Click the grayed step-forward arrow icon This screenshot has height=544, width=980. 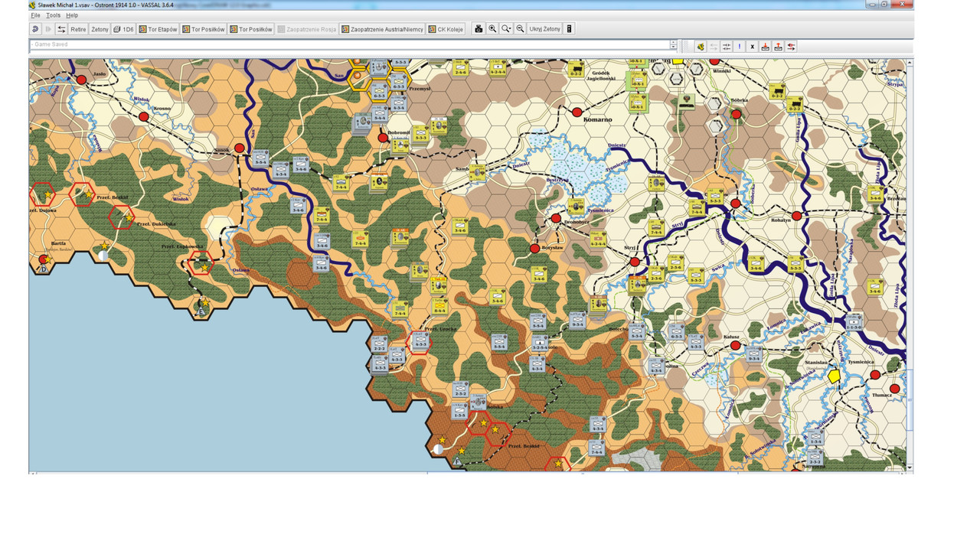point(48,29)
